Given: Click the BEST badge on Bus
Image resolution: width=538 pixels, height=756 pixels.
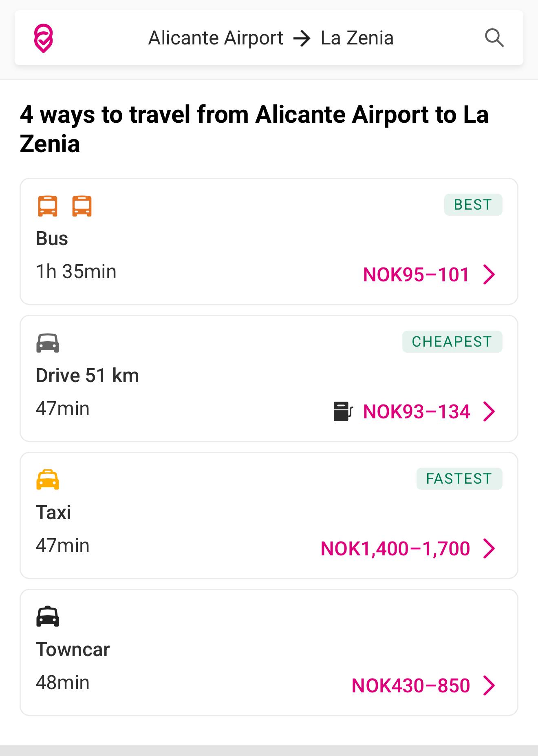Looking at the screenshot, I should click(x=473, y=205).
